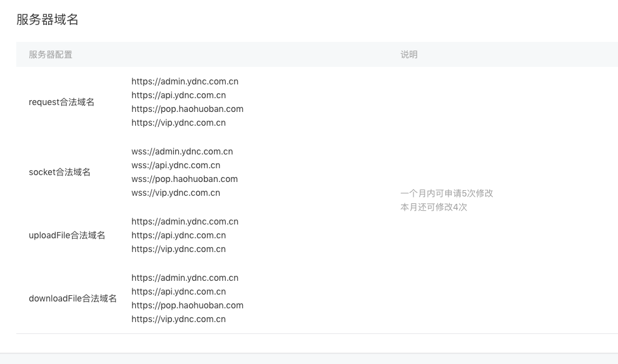Select the downloadFile合法域名 row label
Image resolution: width=618 pixels, height=364 pixels.
pos(73,298)
